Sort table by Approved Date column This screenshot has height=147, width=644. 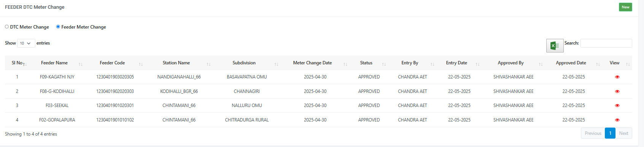[574, 63]
